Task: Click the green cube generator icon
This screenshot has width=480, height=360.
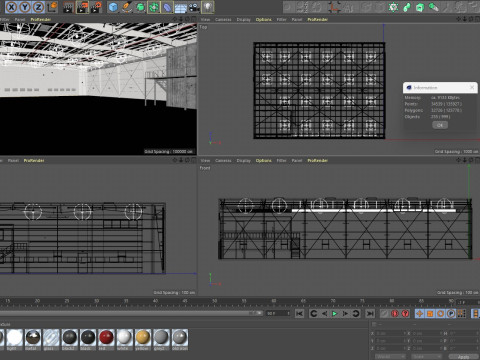Action: pyautogui.click(x=420, y=7)
